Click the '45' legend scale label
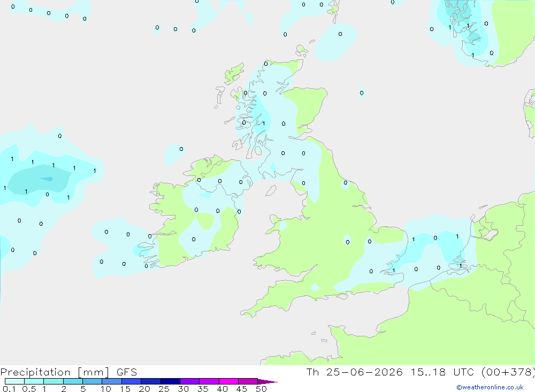 (x=242, y=389)
